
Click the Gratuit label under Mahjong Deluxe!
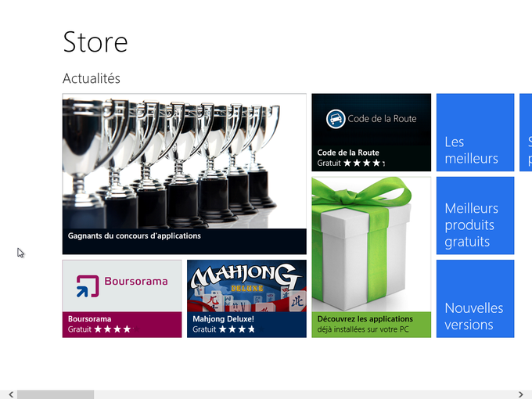[x=204, y=329]
